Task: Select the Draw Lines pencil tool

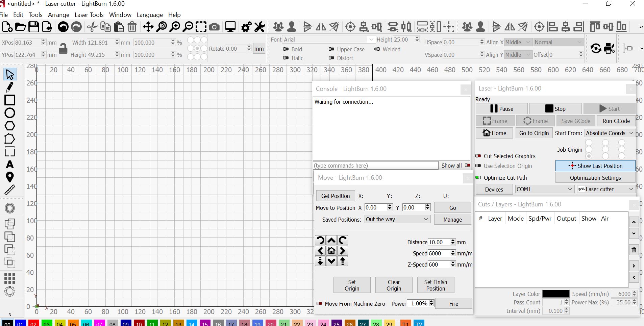Action: pos(10,87)
